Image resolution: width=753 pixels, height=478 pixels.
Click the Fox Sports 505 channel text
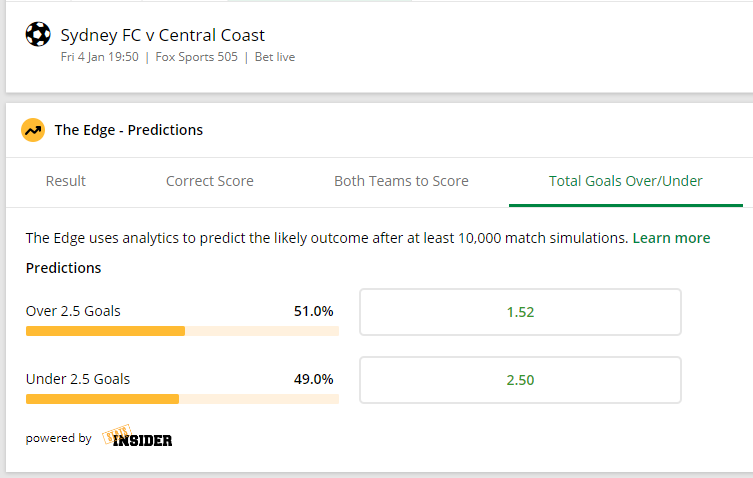point(196,57)
